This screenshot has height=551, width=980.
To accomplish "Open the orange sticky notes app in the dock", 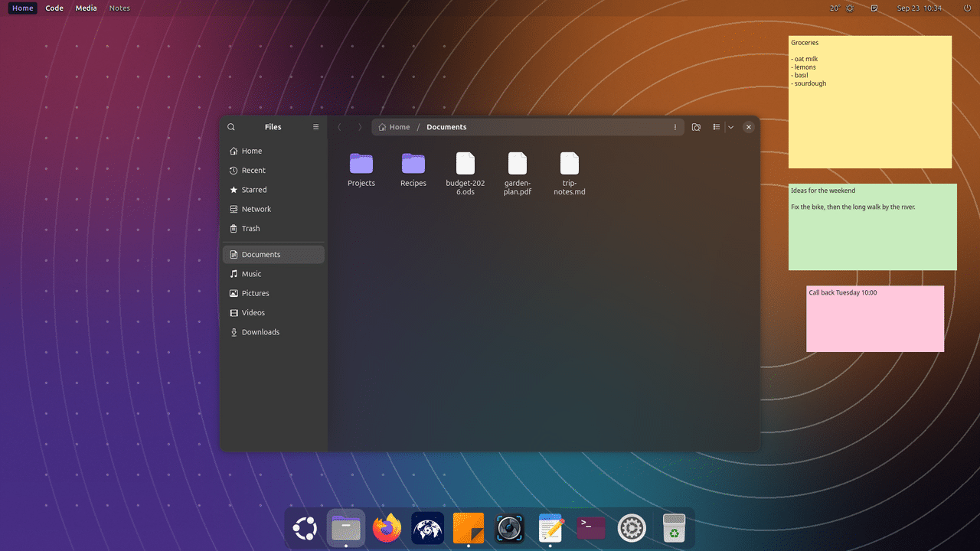I will pos(469,528).
